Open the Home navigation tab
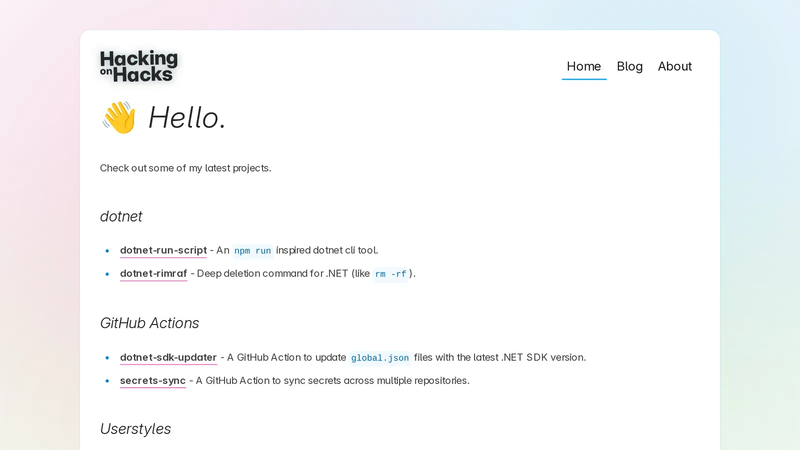Screen dimensions: 800x450 584,66
